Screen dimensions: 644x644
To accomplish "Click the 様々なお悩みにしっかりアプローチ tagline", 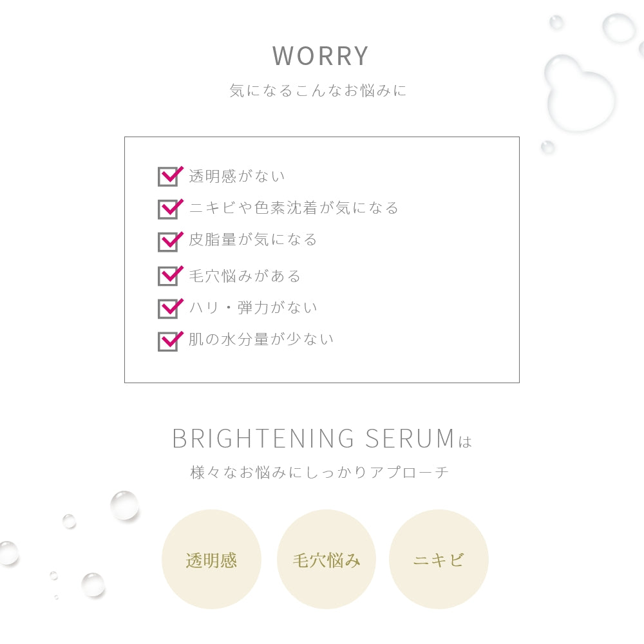I will click(320, 472).
